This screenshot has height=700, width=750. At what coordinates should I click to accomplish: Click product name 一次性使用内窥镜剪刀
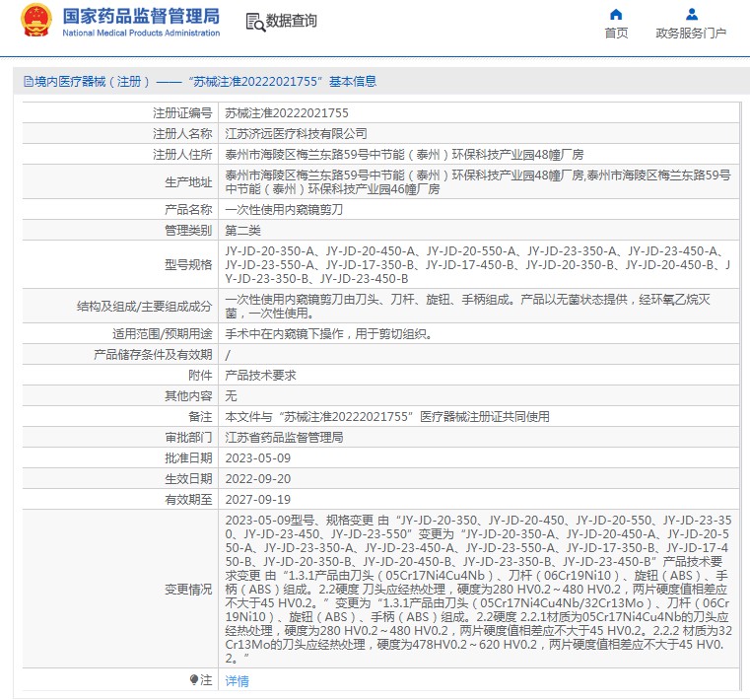pyautogui.click(x=284, y=210)
